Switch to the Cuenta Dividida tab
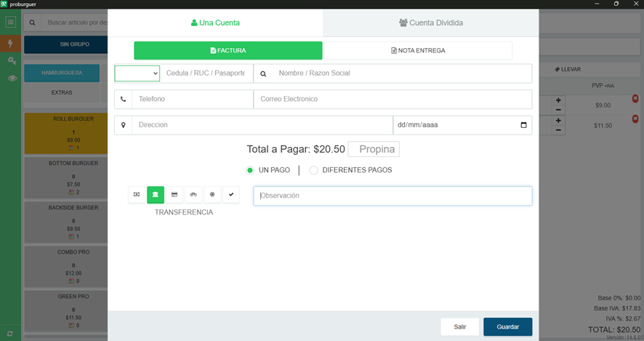 coord(431,23)
